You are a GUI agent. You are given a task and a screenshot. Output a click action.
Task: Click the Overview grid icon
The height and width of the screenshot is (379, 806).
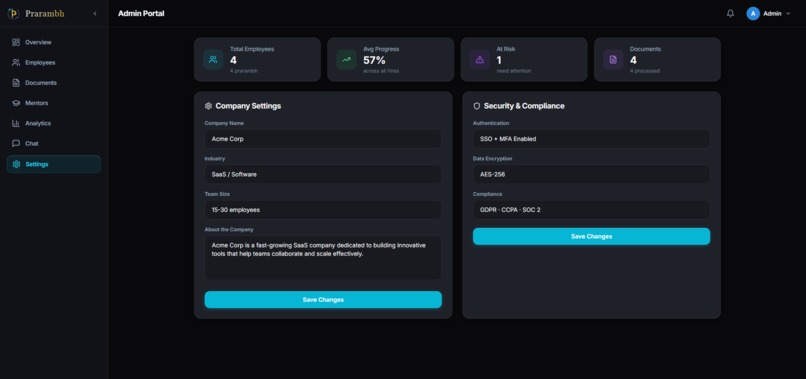(16, 42)
